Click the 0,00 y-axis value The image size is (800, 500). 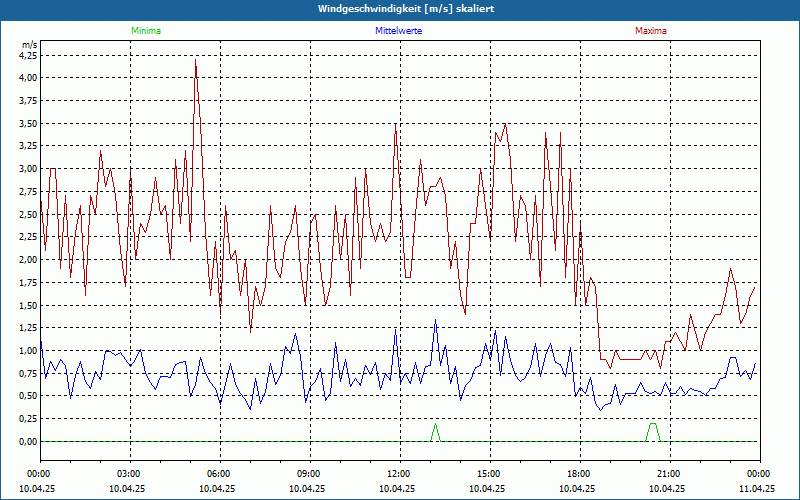28,442
